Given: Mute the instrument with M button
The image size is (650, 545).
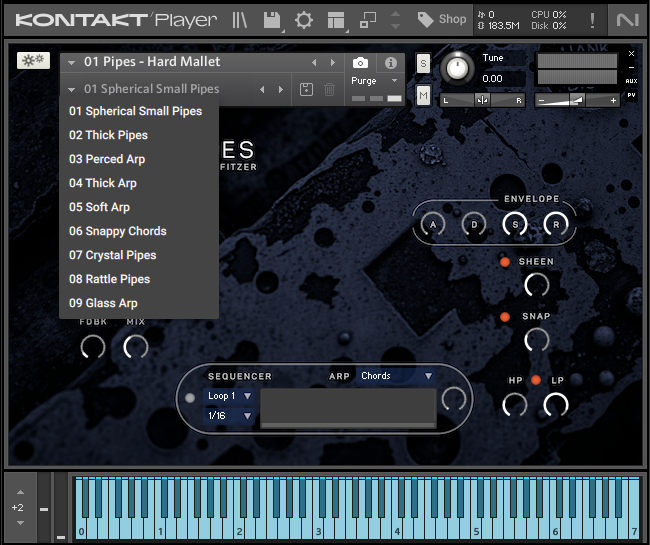Looking at the screenshot, I should (x=423, y=95).
